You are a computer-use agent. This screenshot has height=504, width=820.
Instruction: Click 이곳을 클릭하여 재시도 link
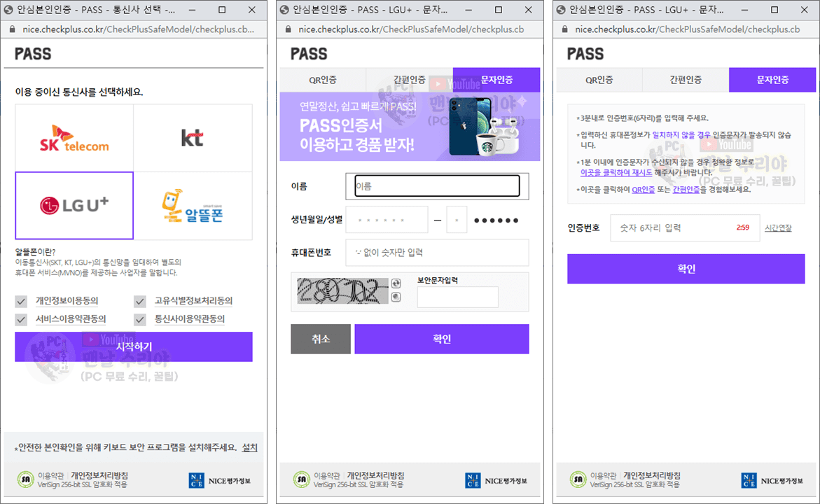[x=616, y=172]
